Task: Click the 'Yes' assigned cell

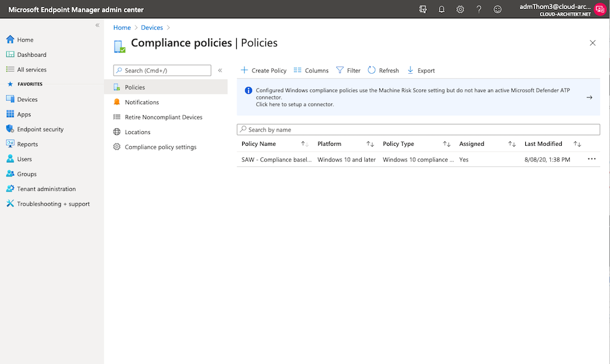Action: (x=464, y=160)
